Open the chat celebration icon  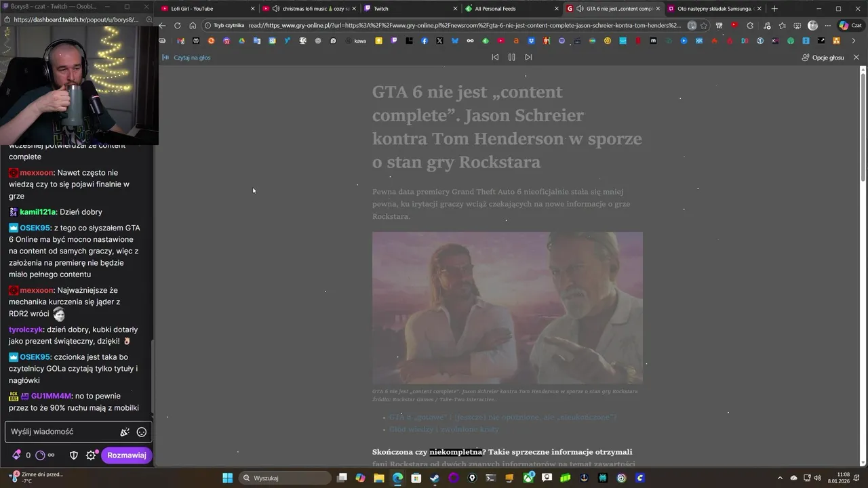point(125,432)
